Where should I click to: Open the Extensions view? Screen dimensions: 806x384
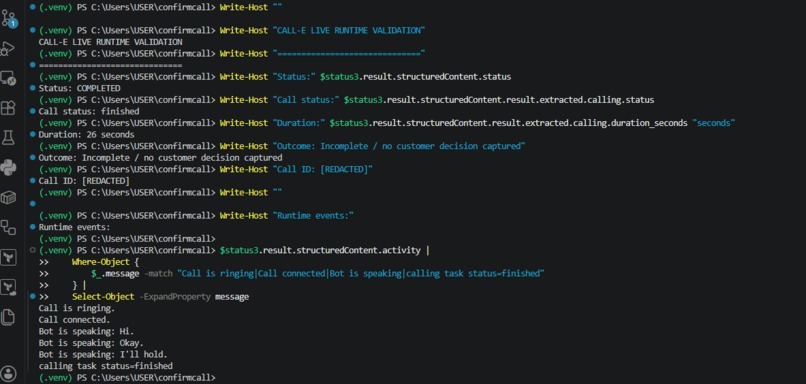point(8,108)
